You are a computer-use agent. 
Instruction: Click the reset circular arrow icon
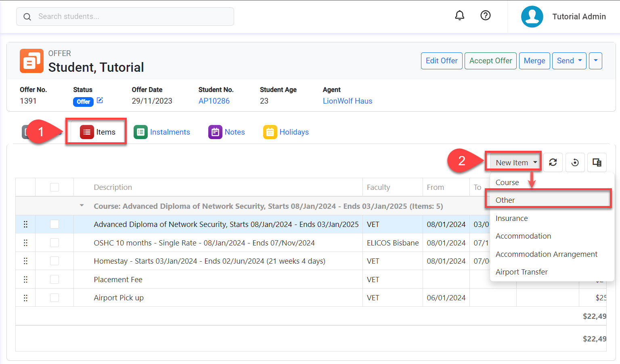[575, 162]
